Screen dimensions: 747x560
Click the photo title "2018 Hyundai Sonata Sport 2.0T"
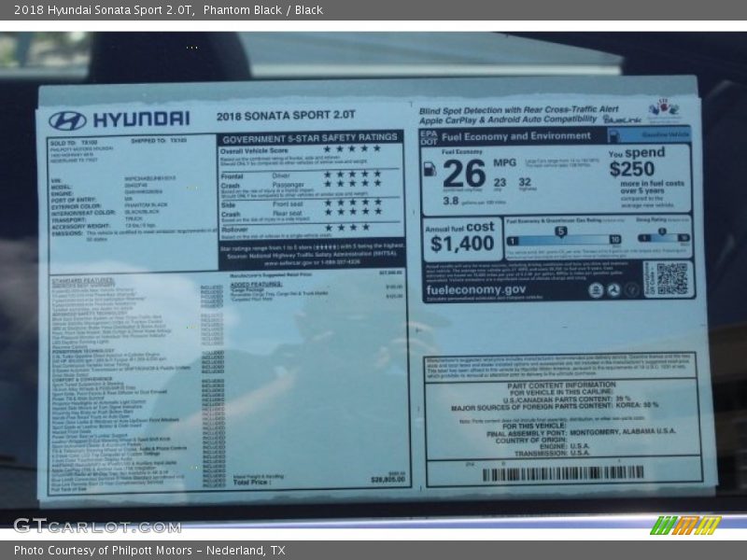(x=104, y=10)
